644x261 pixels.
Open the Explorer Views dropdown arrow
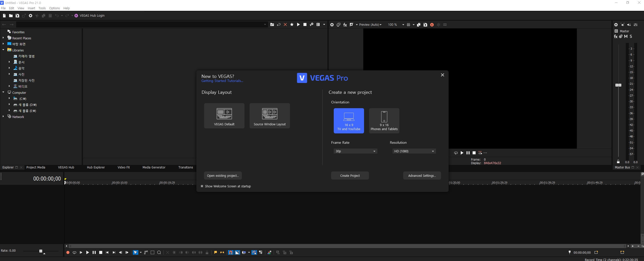tap(324, 25)
